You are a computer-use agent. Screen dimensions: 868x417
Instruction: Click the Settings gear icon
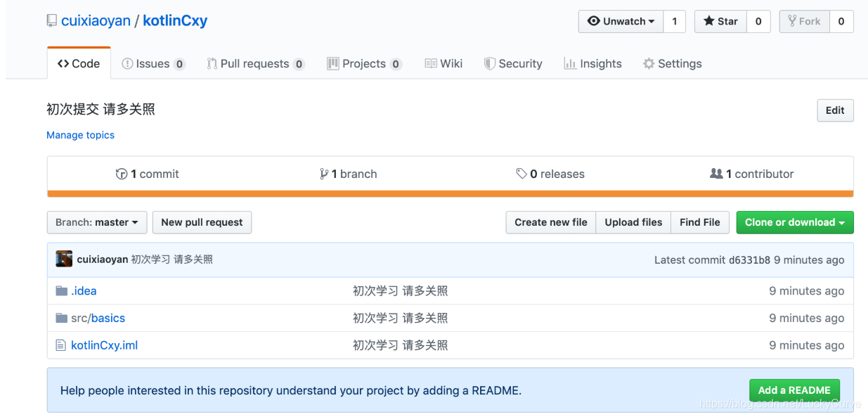pos(649,63)
